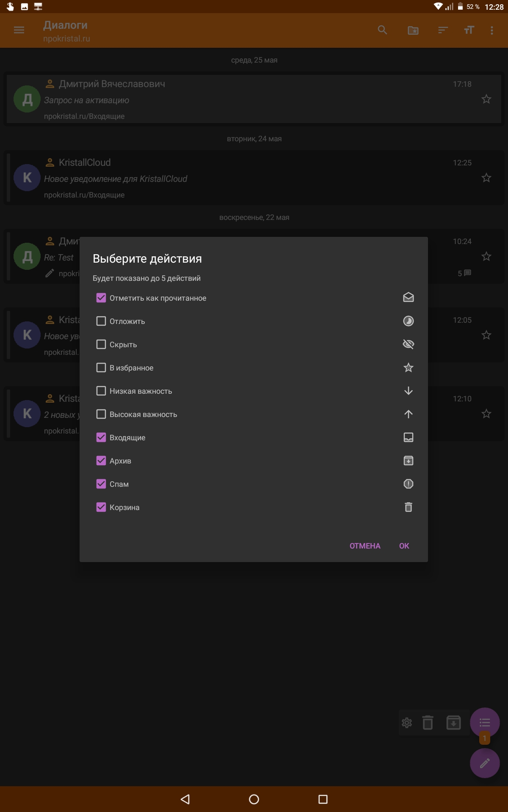Tap the search magnifier in toolbar
Image resolution: width=508 pixels, height=812 pixels.
(x=382, y=30)
